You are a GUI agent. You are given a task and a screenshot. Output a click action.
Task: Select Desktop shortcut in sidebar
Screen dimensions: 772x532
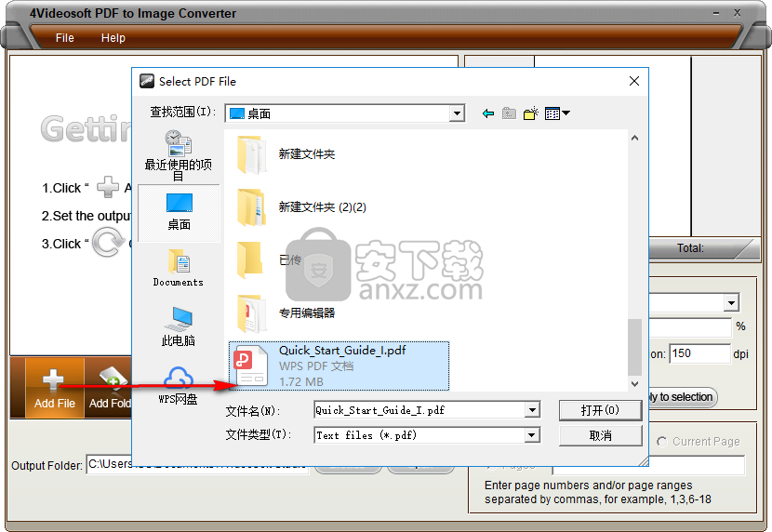pos(179,213)
